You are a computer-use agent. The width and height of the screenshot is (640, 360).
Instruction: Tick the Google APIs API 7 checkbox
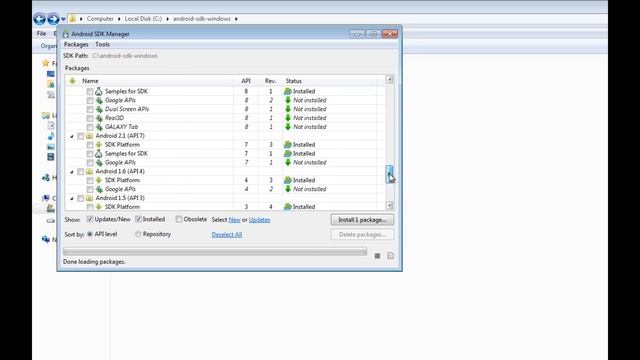pos(90,162)
